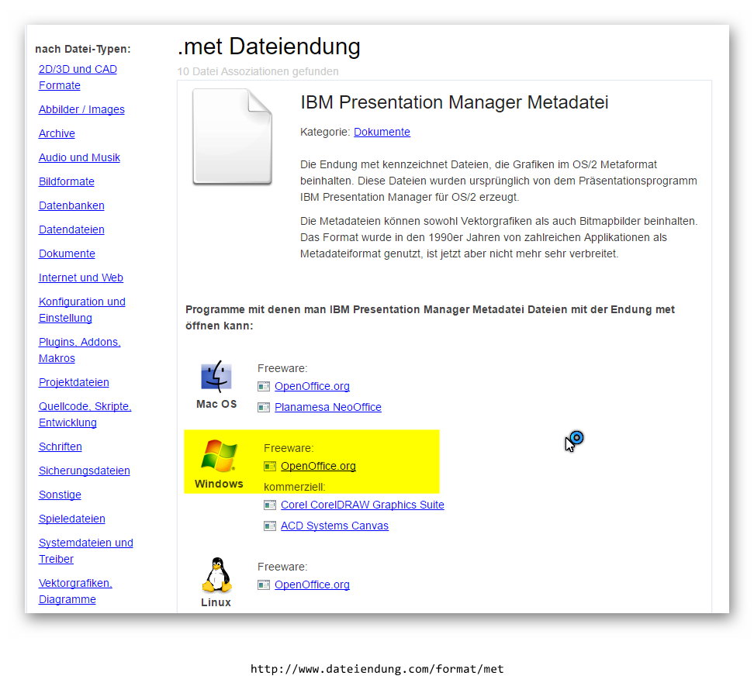Open the Schriften category
Screen dimensions: 754x700
coord(60,447)
